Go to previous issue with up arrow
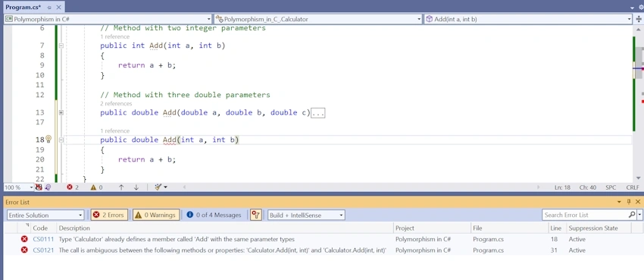This screenshot has width=644, height=280. 121,187
